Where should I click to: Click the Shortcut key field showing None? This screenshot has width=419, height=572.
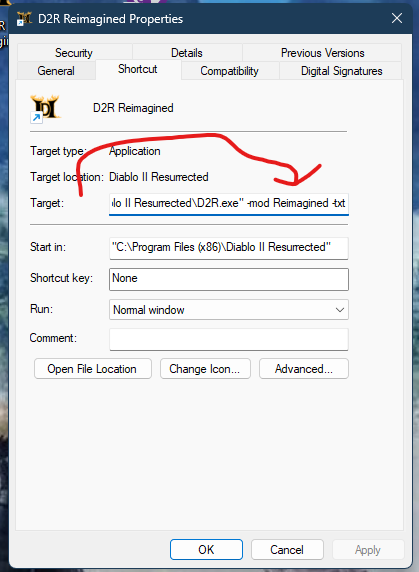[x=229, y=279]
